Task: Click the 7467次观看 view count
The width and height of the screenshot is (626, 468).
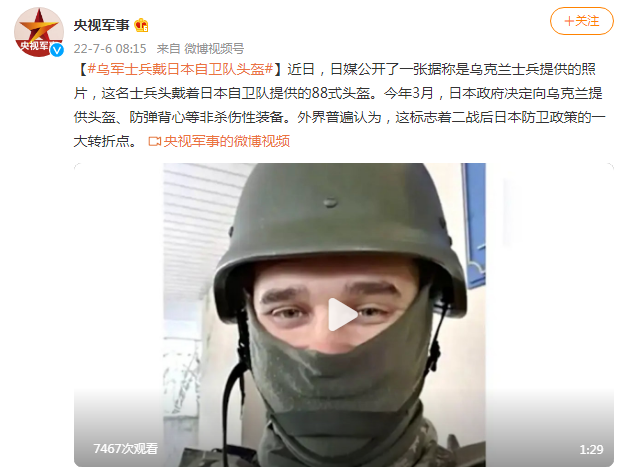Action: pos(126,448)
